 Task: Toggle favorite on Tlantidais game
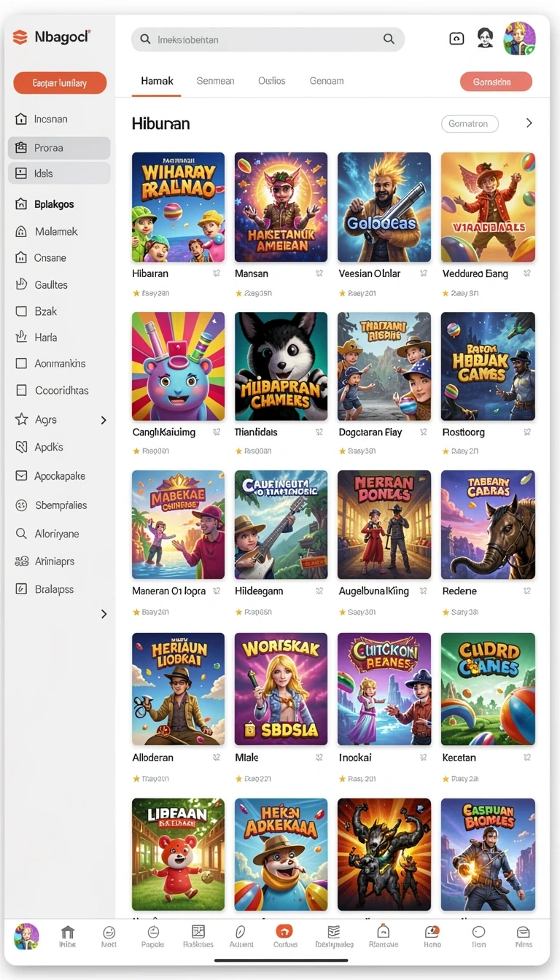tap(319, 432)
